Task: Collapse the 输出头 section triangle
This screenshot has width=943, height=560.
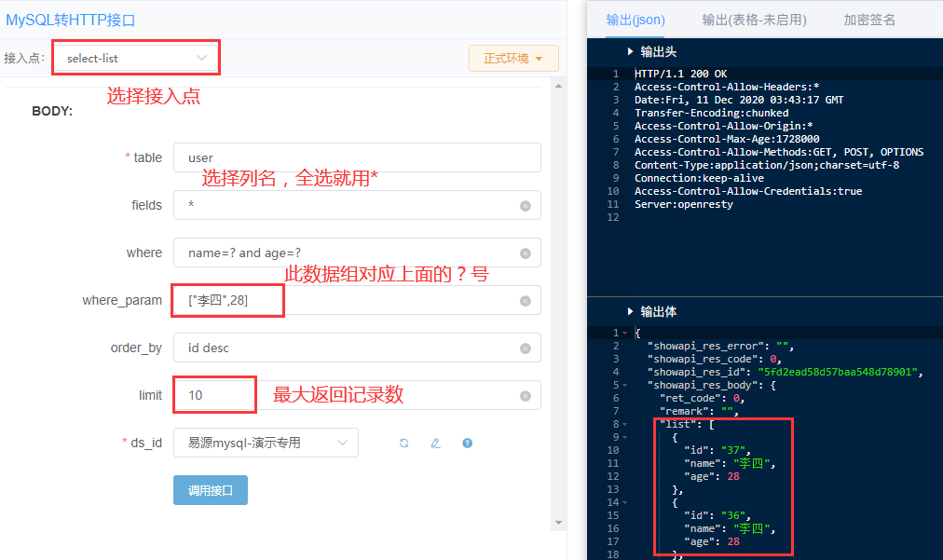Action: point(630,52)
